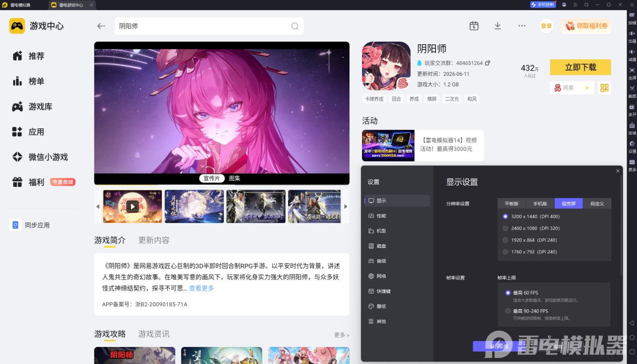This screenshot has height=364, width=637.
Task: Switch to the 更新内容 tab
Action: point(154,240)
